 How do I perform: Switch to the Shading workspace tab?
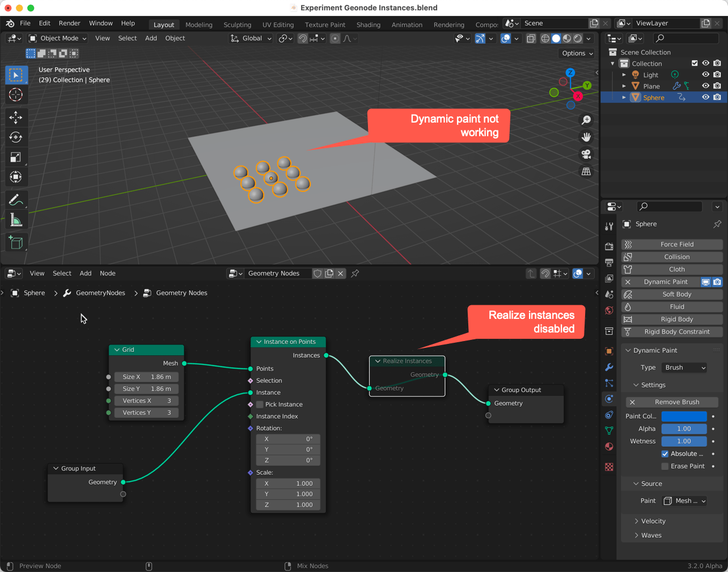pos(368,25)
